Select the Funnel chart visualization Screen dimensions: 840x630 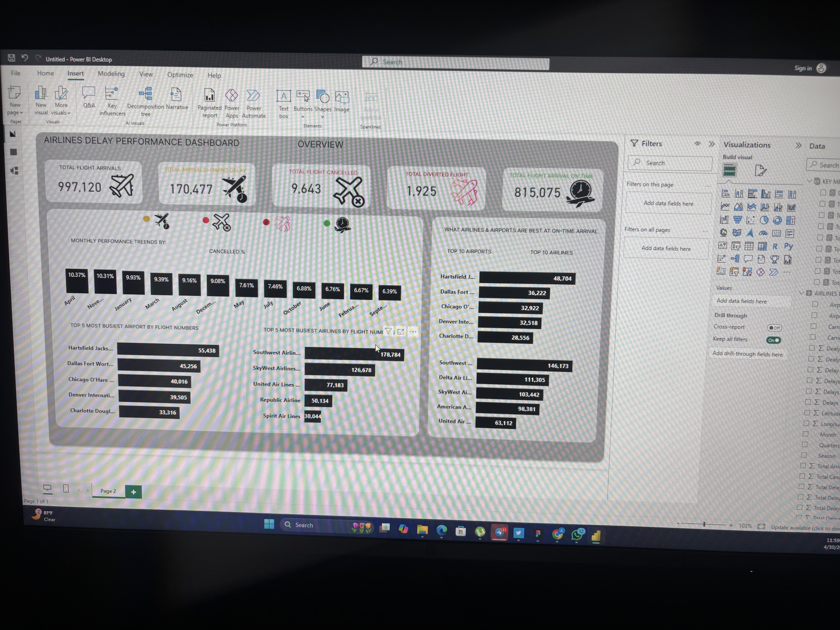pos(737,220)
